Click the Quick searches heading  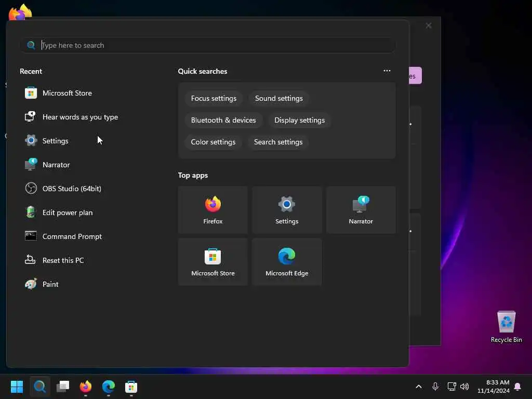coord(203,71)
